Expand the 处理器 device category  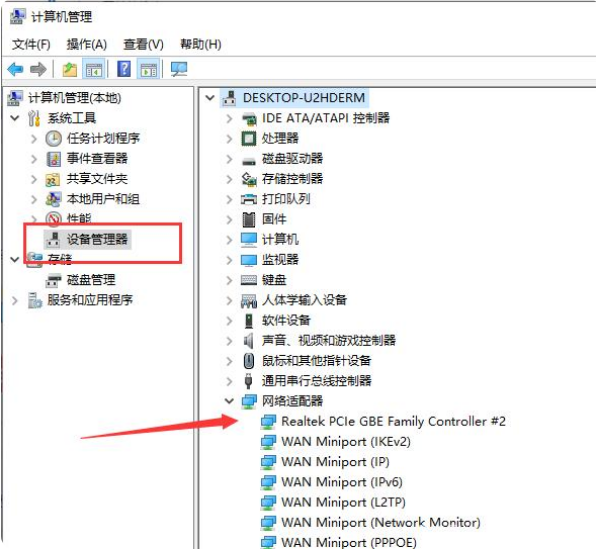tap(229, 138)
